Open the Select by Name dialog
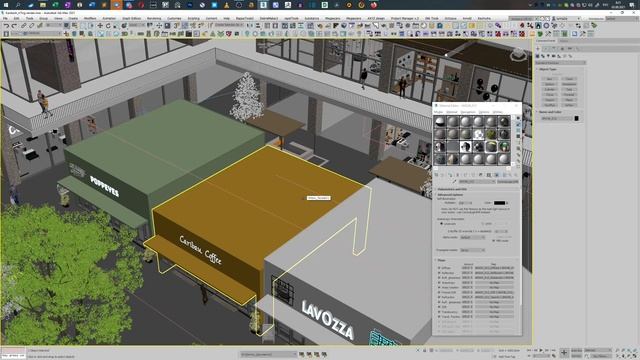The width and height of the screenshot is (640, 360). [74, 25]
